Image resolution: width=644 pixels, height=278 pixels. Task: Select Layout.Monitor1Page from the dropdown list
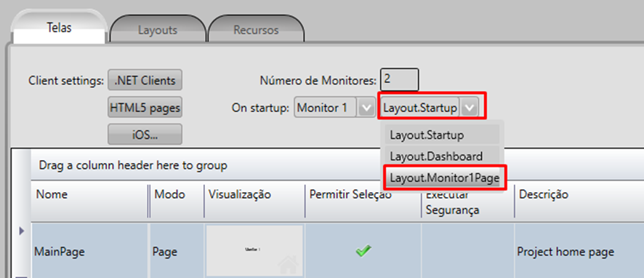pyautogui.click(x=444, y=178)
